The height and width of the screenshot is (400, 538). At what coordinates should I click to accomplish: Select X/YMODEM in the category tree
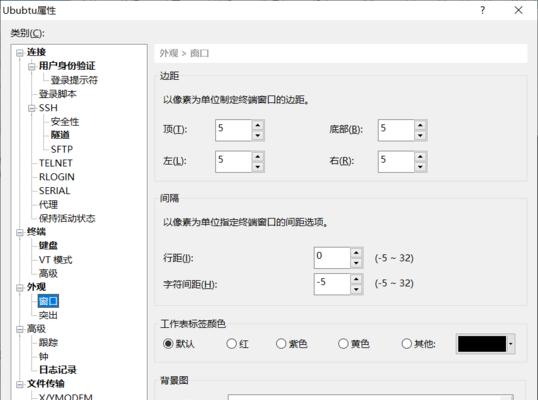pyautogui.click(x=66, y=397)
